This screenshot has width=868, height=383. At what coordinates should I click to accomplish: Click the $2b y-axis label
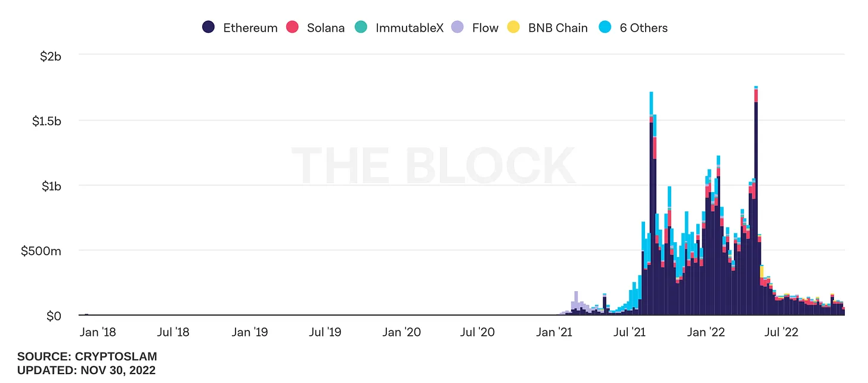(50, 55)
